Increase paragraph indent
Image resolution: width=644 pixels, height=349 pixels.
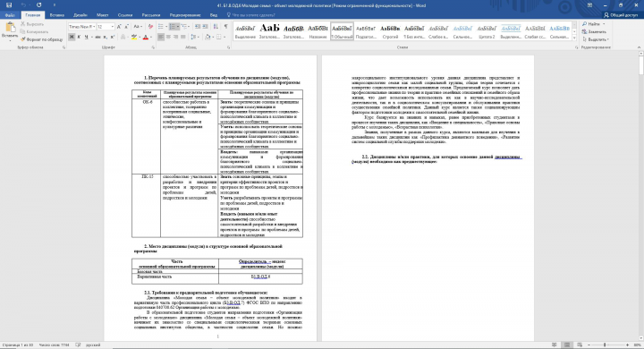pos(205,27)
